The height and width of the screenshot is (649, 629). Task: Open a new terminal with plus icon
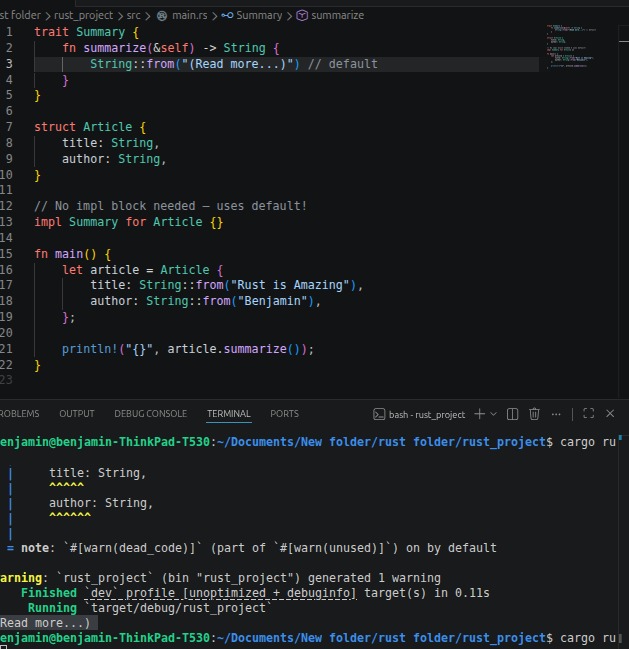pyautogui.click(x=480, y=414)
